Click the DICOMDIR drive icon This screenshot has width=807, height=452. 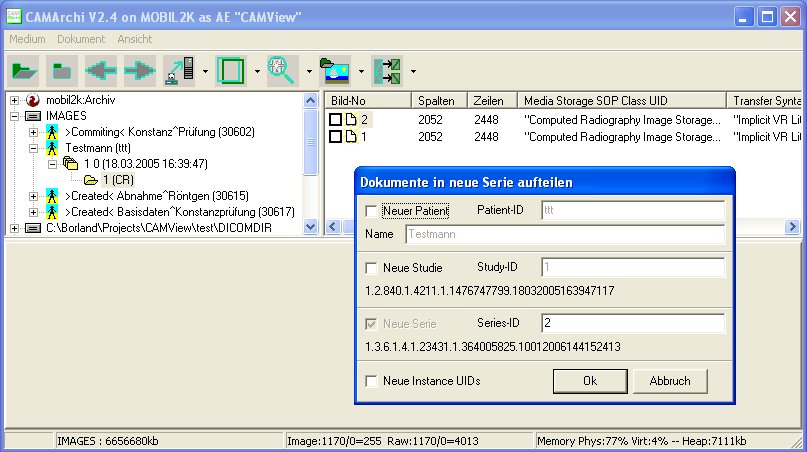33,228
